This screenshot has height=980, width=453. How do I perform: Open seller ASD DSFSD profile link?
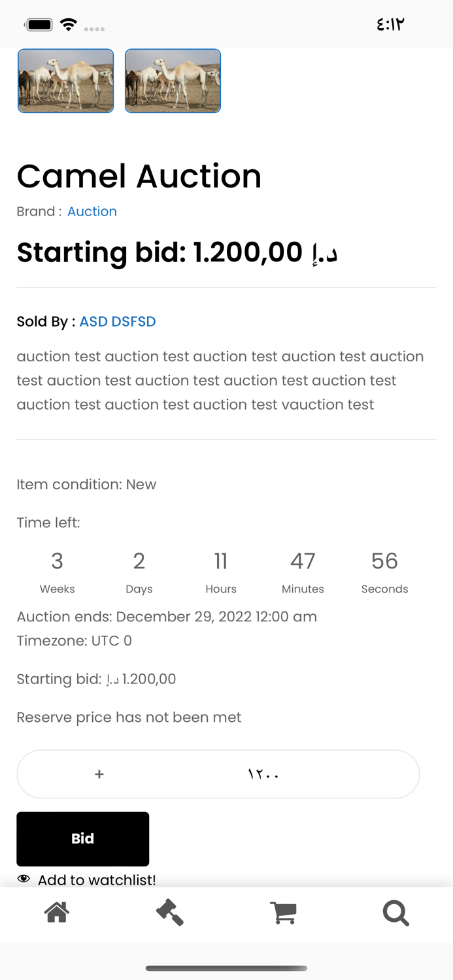(x=118, y=321)
